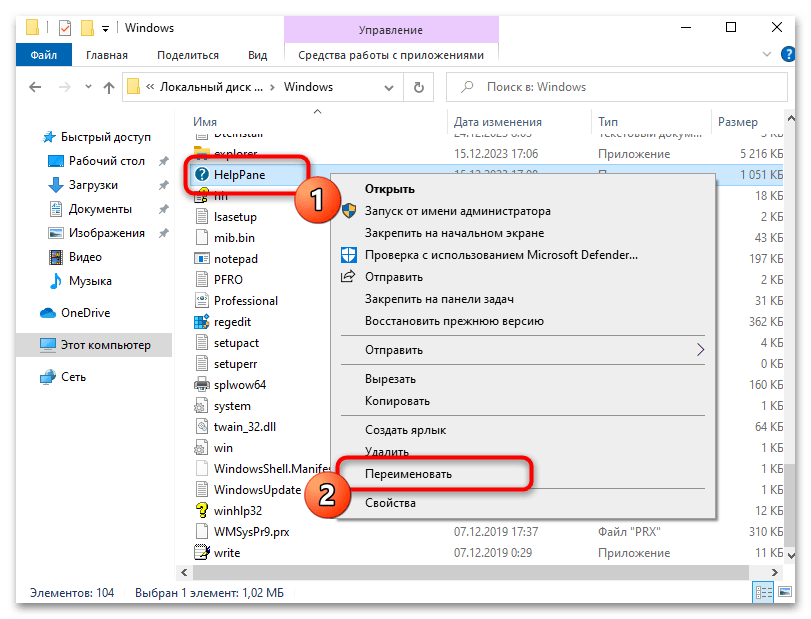Navigate up one folder with the up arrow
This screenshot has width=811, height=619.
click(108, 87)
